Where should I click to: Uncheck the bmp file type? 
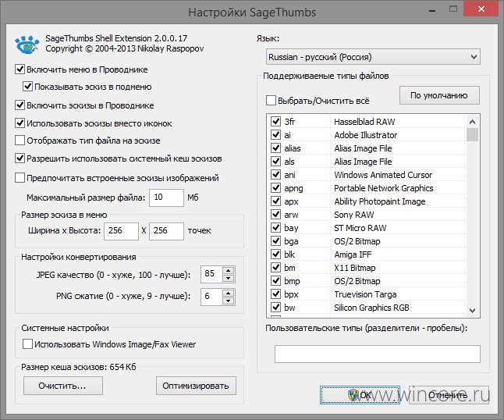pos(275,281)
